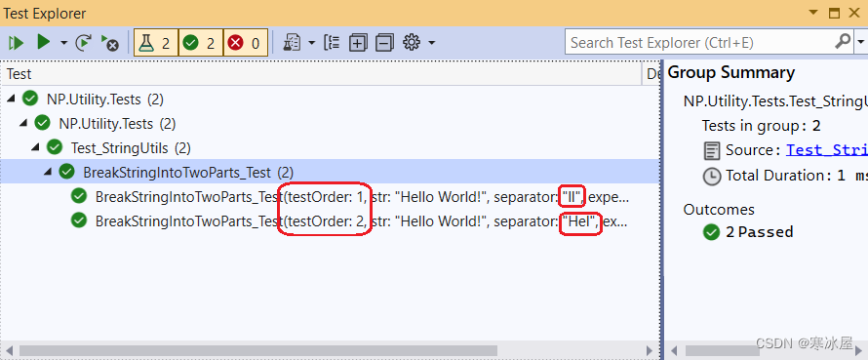Image resolution: width=868 pixels, height=360 pixels.
Task: Click the Test column header
Action: click(321, 74)
